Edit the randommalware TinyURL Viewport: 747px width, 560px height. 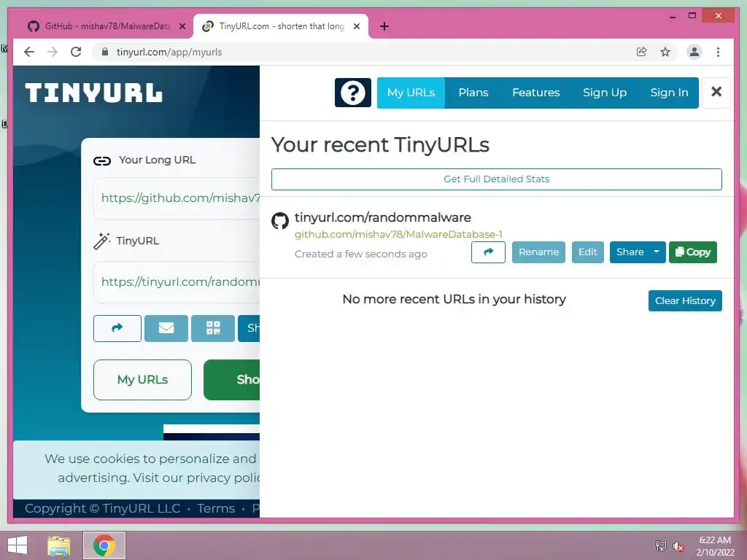pyautogui.click(x=587, y=252)
